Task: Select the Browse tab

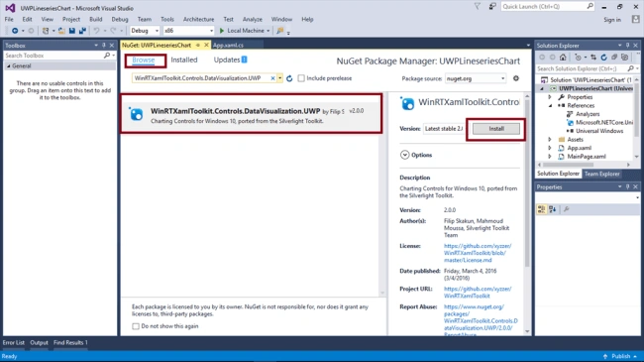Action: (144, 60)
